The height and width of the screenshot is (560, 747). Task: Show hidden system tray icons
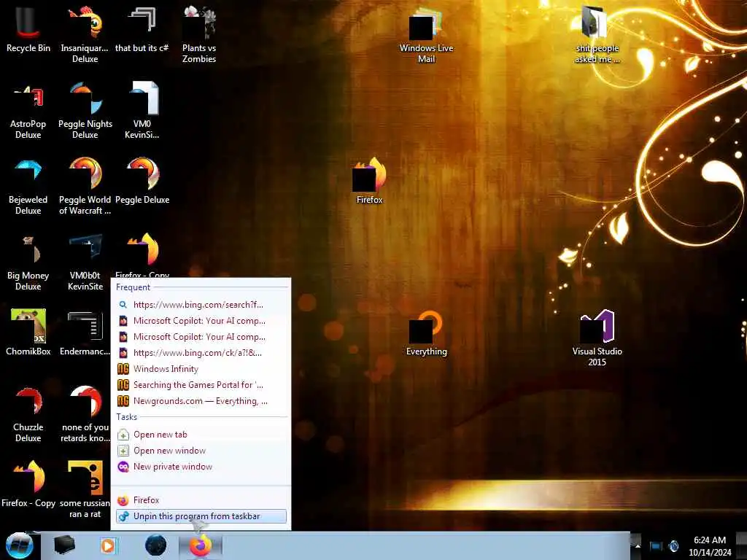tap(638, 546)
